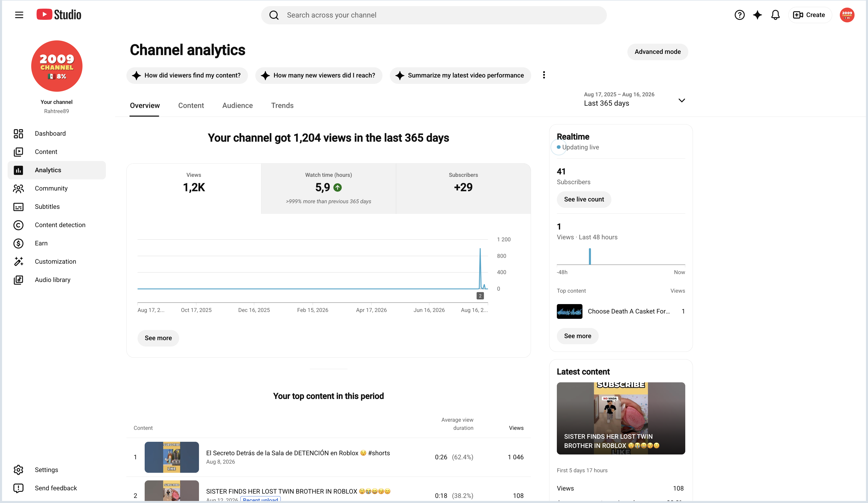868x503 pixels.
Task: Click the Dashboard grid icon
Action: [x=18, y=133]
